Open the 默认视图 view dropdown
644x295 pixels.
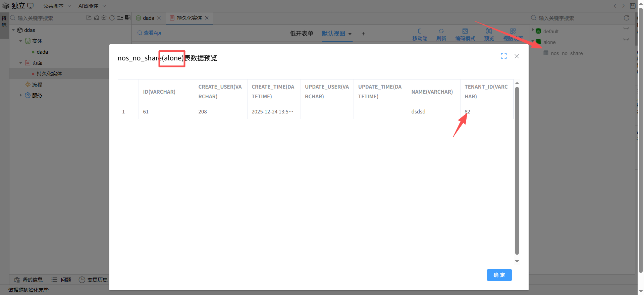tap(337, 34)
